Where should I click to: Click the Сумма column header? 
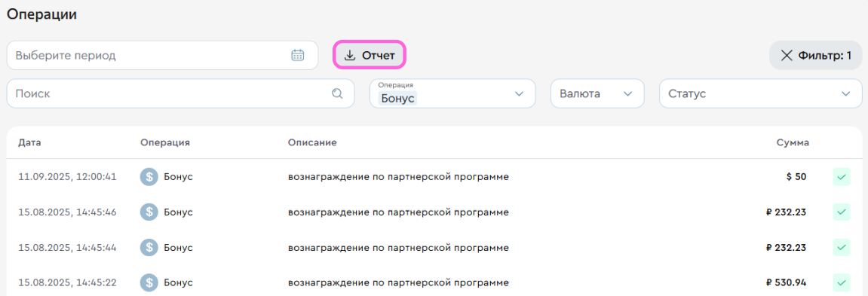coord(792,143)
